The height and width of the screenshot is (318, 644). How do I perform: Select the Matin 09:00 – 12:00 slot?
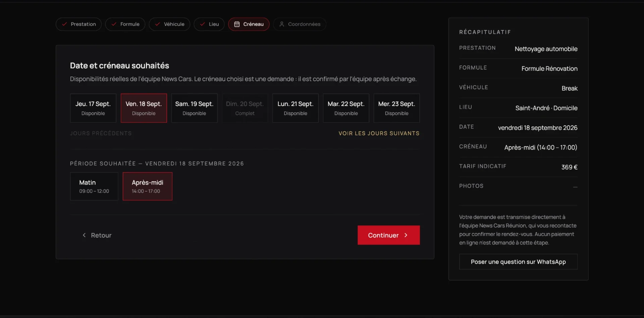pos(94,187)
